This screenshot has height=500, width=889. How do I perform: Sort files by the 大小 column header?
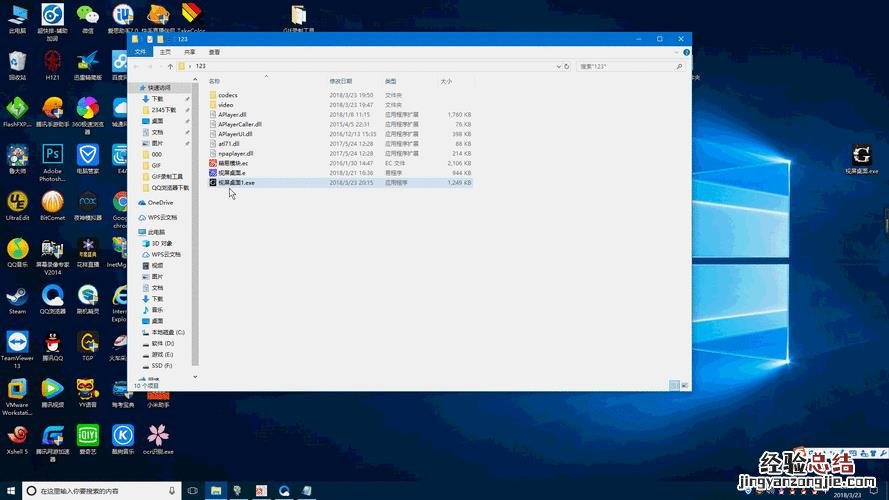point(446,80)
